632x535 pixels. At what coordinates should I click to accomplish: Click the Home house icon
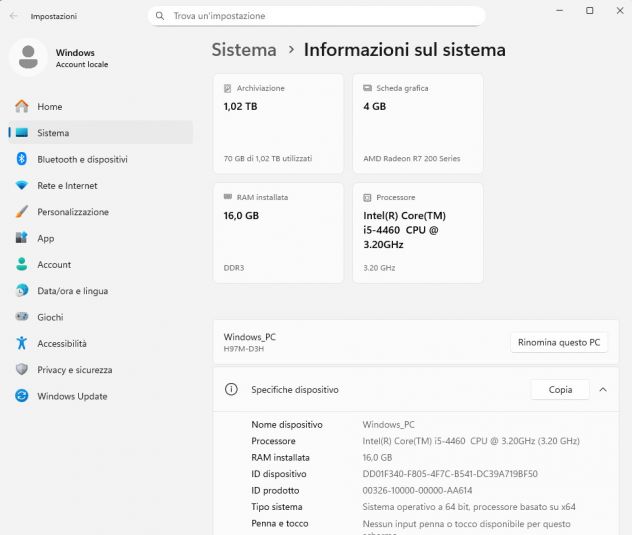(22, 106)
